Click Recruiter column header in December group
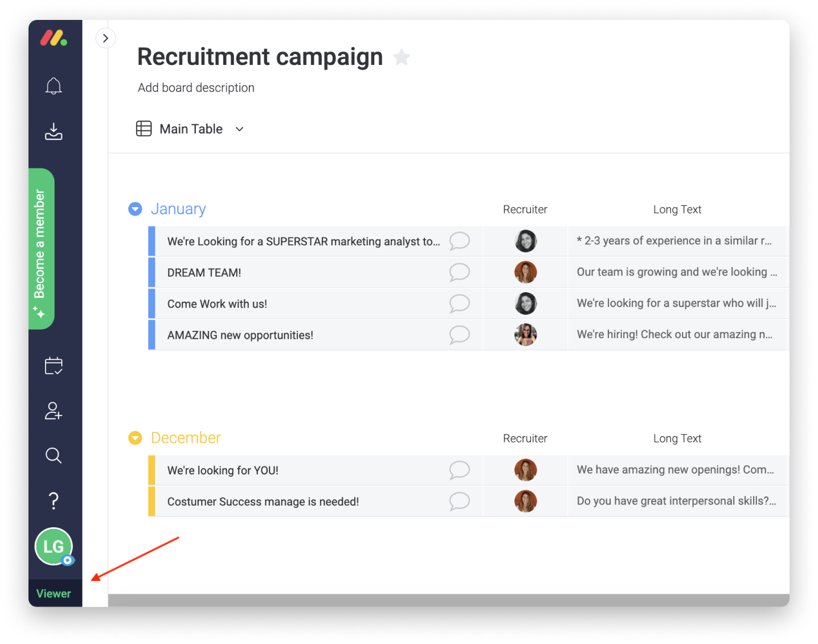This screenshot has width=818, height=644. (525, 438)
